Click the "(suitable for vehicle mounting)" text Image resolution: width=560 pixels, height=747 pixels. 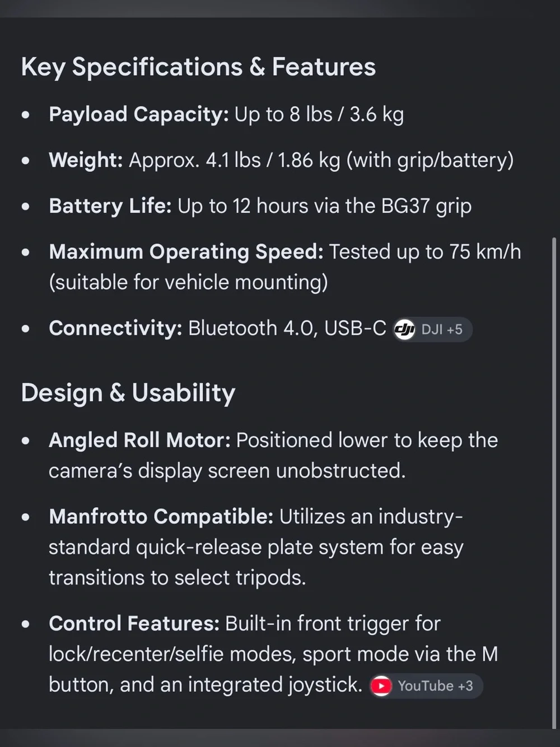[x=188, y=282]
